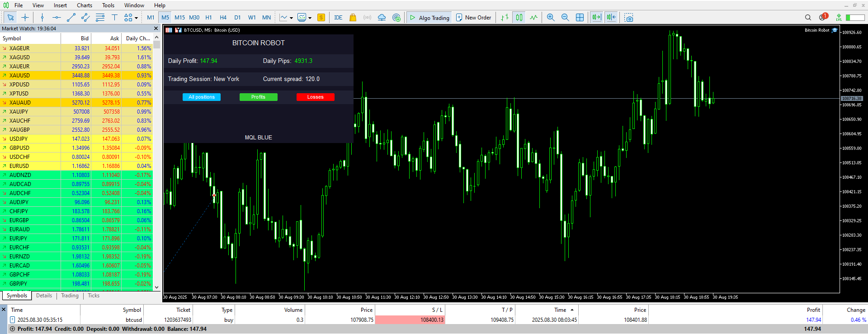Open the Charts menu

pyautogui.click(x=85, y=5)
